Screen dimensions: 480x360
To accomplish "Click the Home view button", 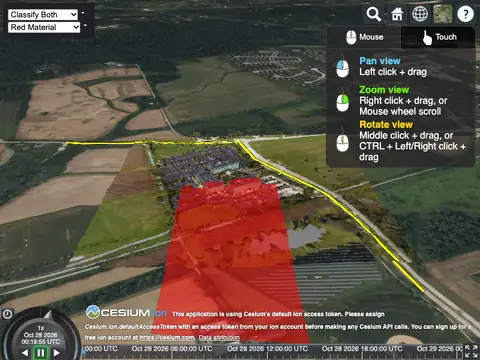I will [397, 14].
